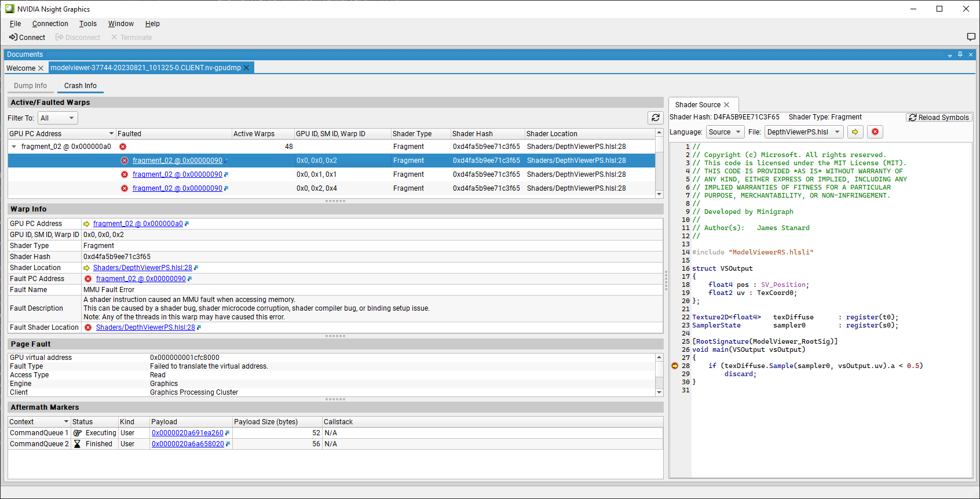Screen dimensions: 980x499
Task: Collapse the fragment_02 @ 0x000000a0 tree row
Action: point(14,147)
